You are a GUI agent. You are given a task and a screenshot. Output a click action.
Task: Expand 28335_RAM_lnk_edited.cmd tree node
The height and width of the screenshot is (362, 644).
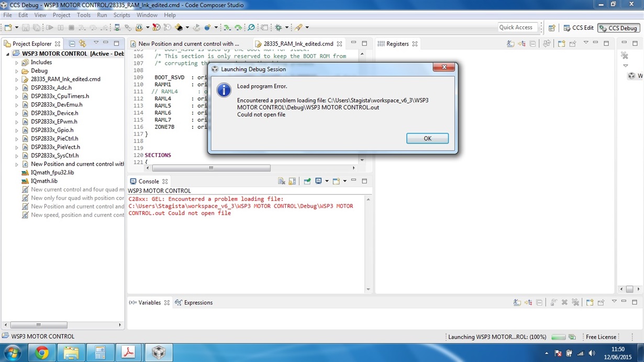[17, 80]
